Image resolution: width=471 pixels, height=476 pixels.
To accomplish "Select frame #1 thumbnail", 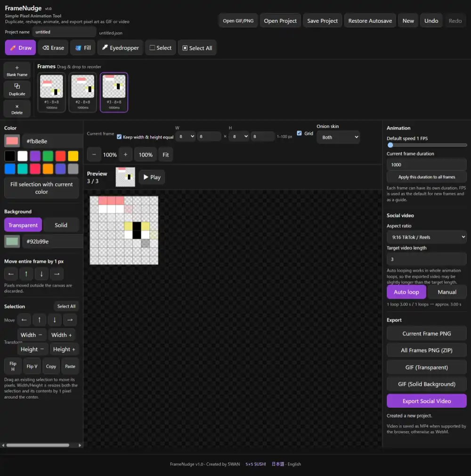I will [x=51, y=92].
